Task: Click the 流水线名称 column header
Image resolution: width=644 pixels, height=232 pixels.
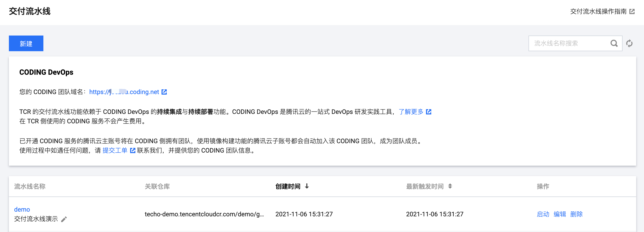Action: click(x=30, y=186)
